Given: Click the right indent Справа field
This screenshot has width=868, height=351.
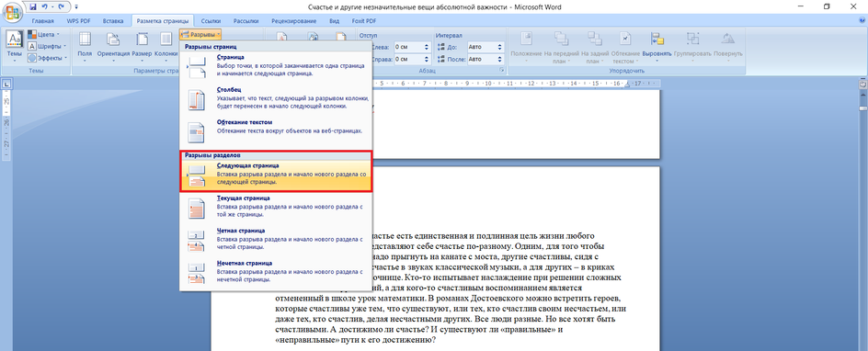Looking at the screenshot, I should 408,59.
